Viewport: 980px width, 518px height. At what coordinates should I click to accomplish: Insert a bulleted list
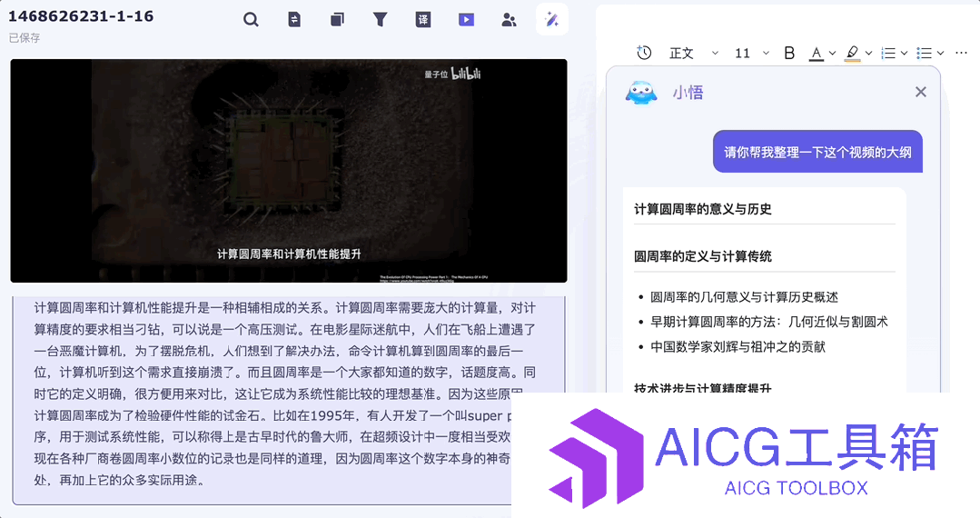(x=925, y=54)
